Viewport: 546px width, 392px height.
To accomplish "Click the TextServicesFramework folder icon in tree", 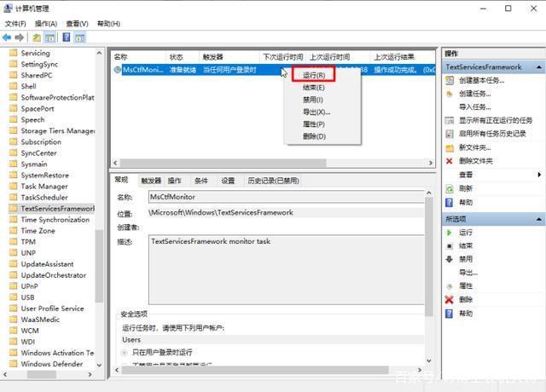I will [14, 208].
